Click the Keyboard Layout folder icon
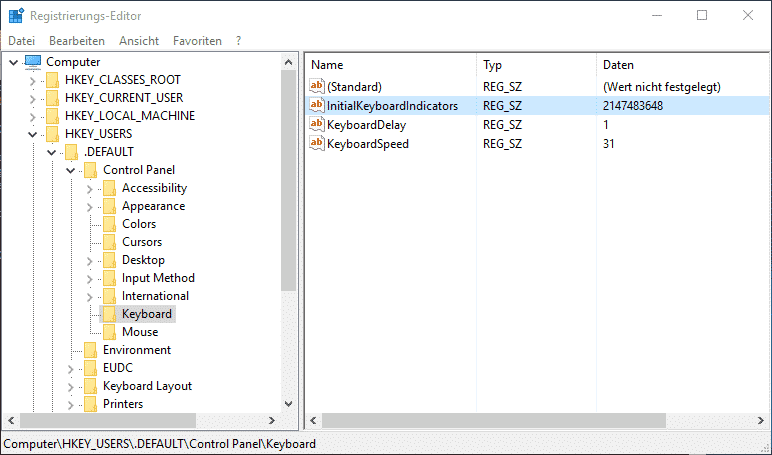 (91, 386)
